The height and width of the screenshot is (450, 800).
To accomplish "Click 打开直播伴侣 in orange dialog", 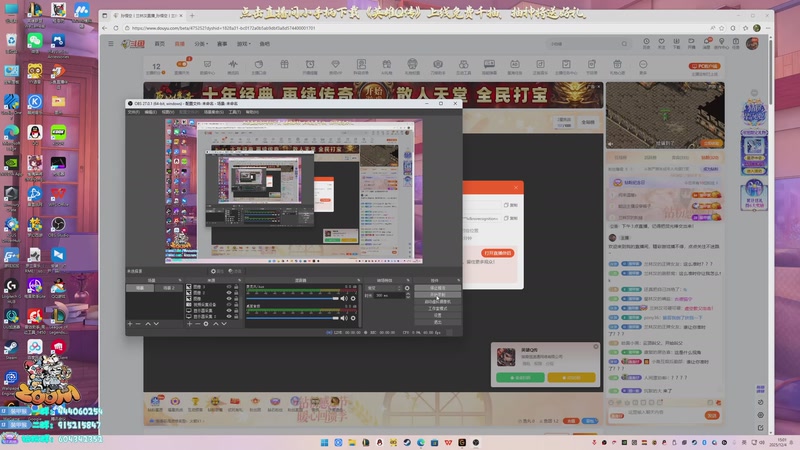I will click(497, 253).
